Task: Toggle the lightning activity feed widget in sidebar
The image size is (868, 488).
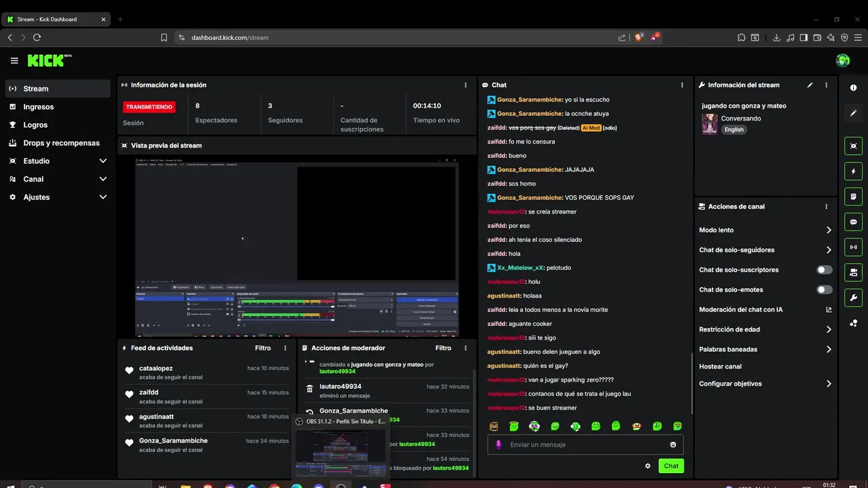Action: 854,171
